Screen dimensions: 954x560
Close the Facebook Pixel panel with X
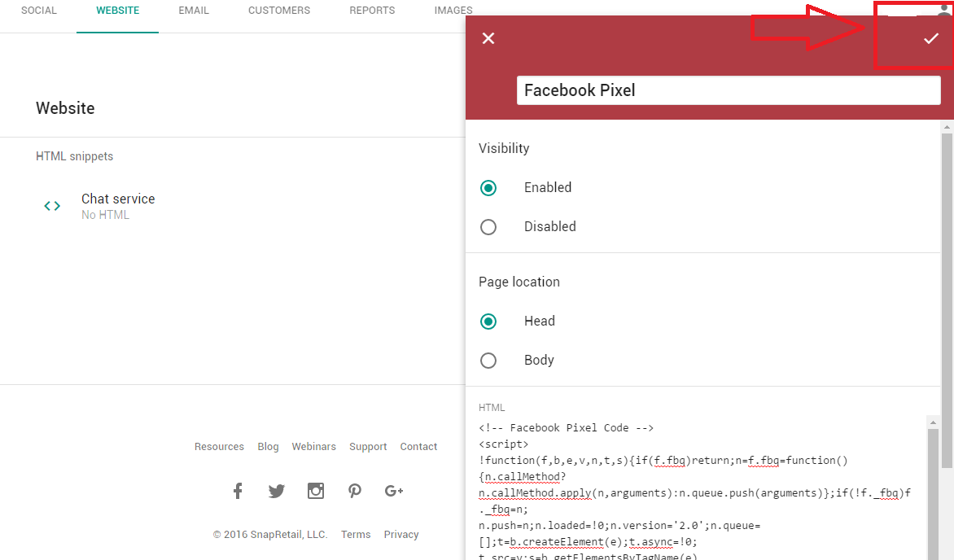point(488,38)
